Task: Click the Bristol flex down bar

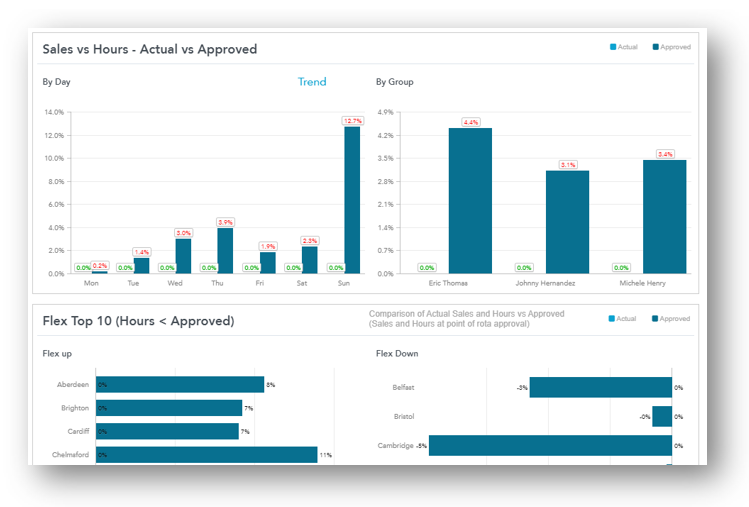Action: [x=662, y=416]
